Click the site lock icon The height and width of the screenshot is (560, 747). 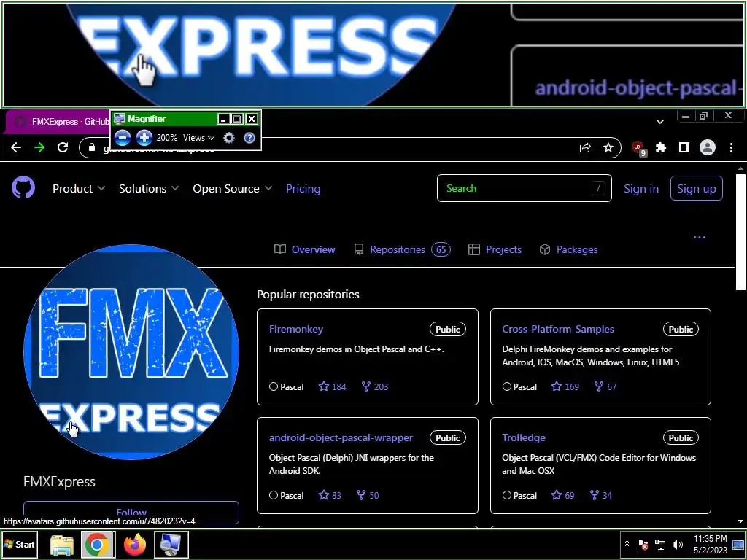[x=92, y=147]
